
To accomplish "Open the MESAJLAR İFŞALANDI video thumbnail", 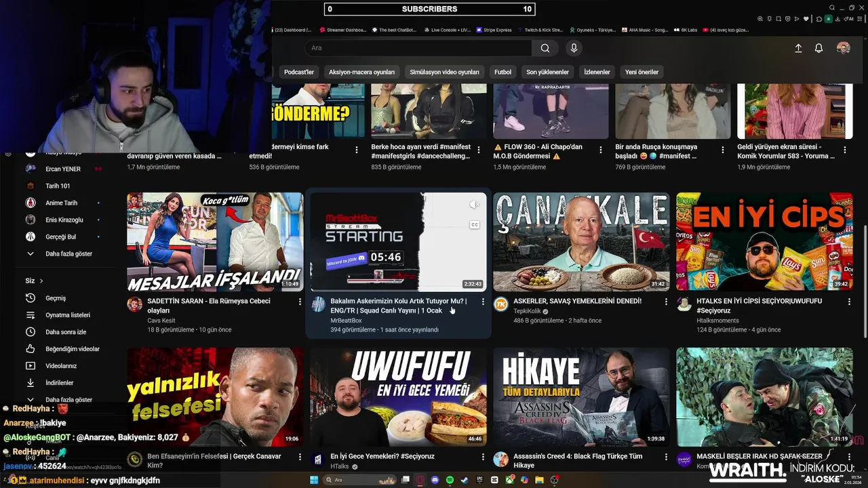I will coord(215,242).
